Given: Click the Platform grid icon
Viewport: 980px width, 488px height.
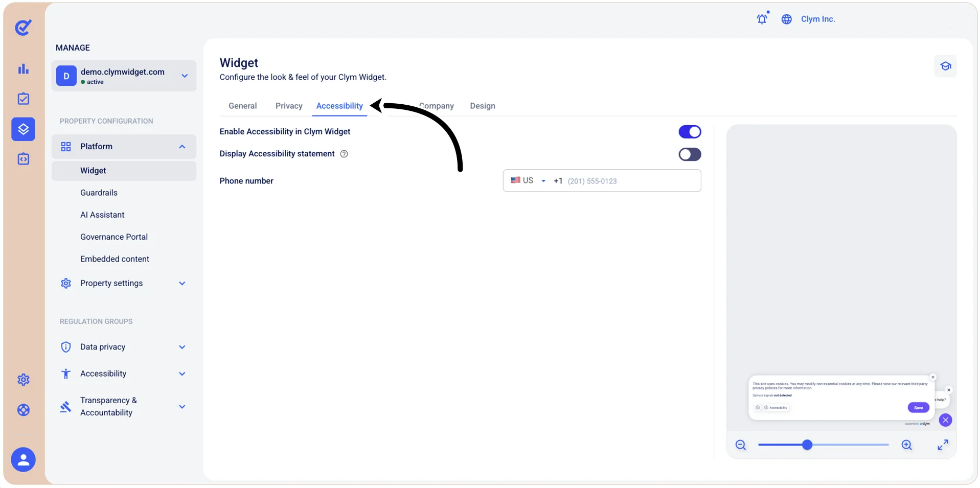Looking at the screenshot, I should click(x=66, y=147).
